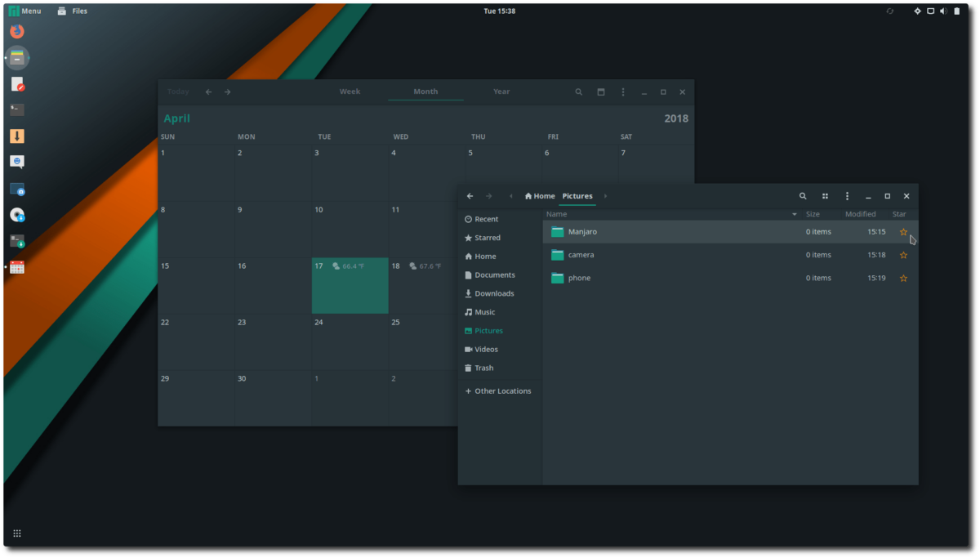980x558 pixels.
Task: Adjust volume via the speaker icon
Action: click(x=945, y=11)
